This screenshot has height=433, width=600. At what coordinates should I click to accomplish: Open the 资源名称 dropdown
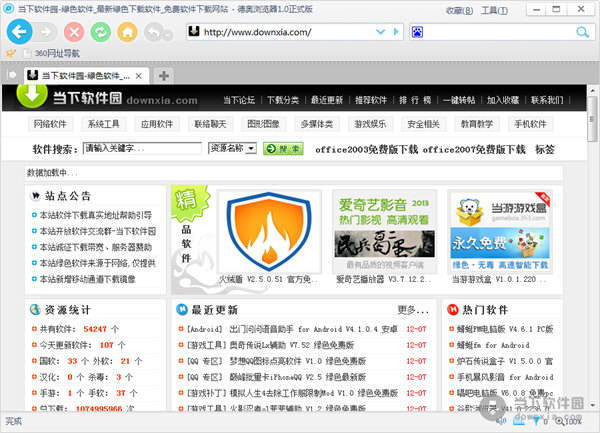tap(232, 148)
